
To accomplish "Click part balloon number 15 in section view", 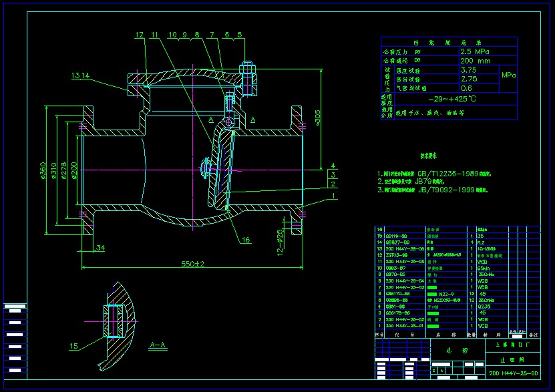I will [x=73, y=346].
